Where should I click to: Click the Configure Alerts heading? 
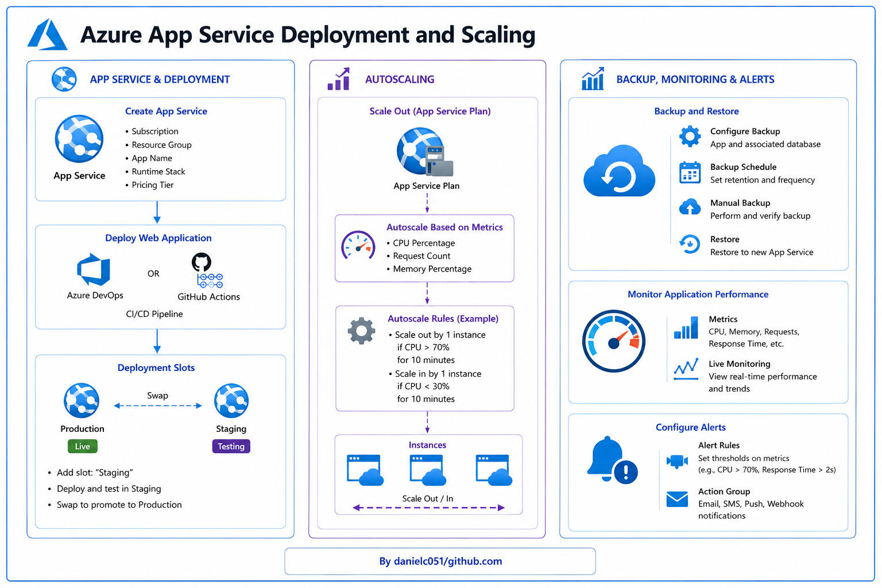pos(691,427)
